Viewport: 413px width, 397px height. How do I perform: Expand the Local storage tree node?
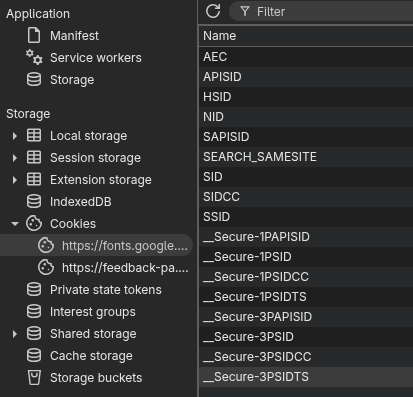coord(14,136)
